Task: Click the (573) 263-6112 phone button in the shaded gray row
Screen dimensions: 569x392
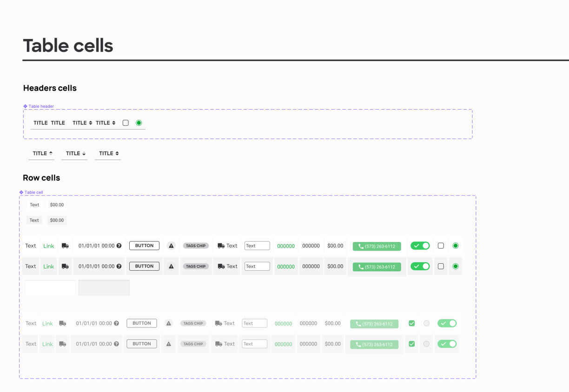Action: [x=377, y=267]
